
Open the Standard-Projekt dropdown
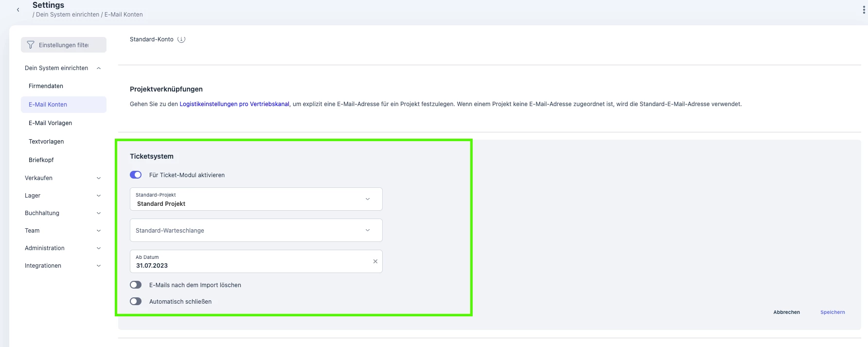[x=256, y=199]
